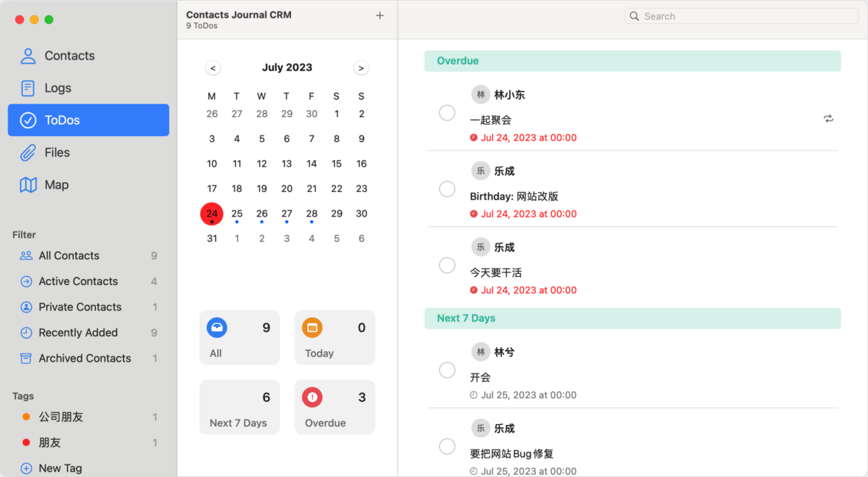Mark 开会 todo as complete
The height and width of the screenshot is (477, 868).
tap(447, 370)
